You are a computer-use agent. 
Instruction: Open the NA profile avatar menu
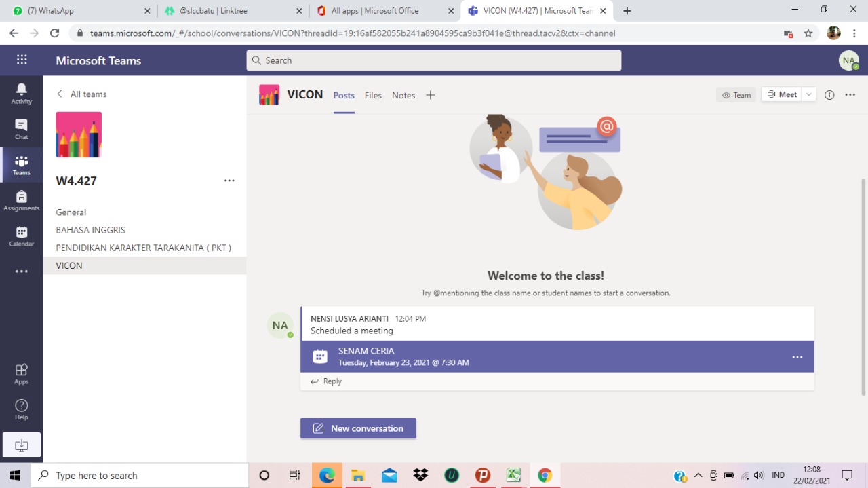pos(849,60)
